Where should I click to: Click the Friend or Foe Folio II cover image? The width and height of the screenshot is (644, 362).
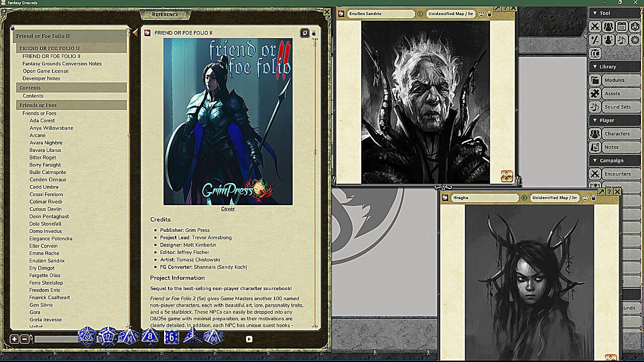pos(228,122)
